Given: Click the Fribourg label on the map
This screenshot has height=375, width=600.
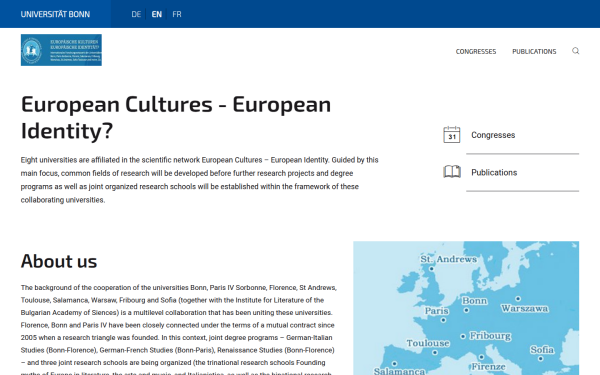Looking at the screenshot, I should click(490, 336).
